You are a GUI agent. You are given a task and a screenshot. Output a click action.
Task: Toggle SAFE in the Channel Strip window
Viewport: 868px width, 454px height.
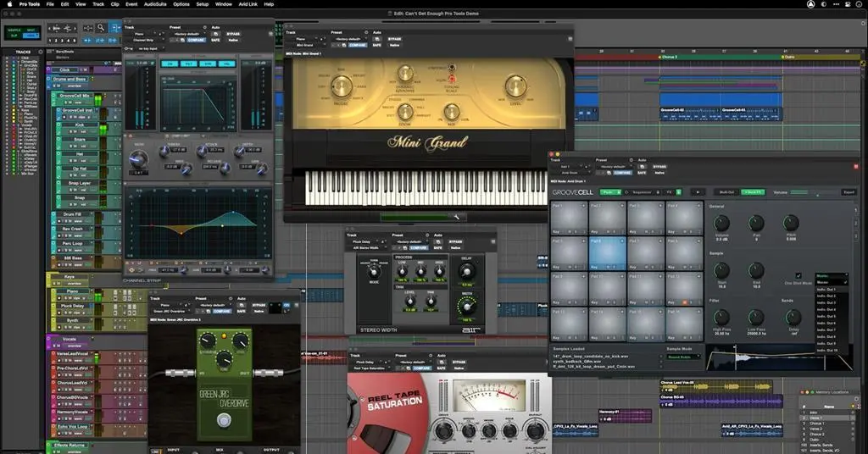pos(215,41)
